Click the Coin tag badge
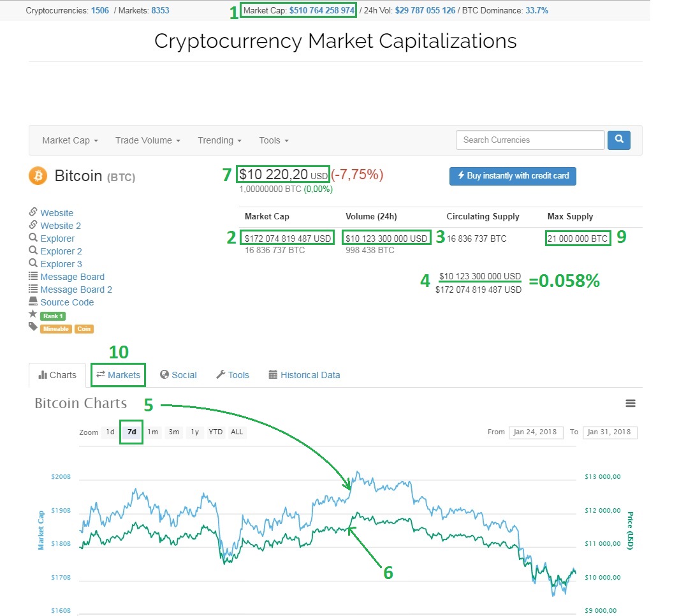This screenshot has height=616, width=686. pyautogui.click(x=84, y=329)
